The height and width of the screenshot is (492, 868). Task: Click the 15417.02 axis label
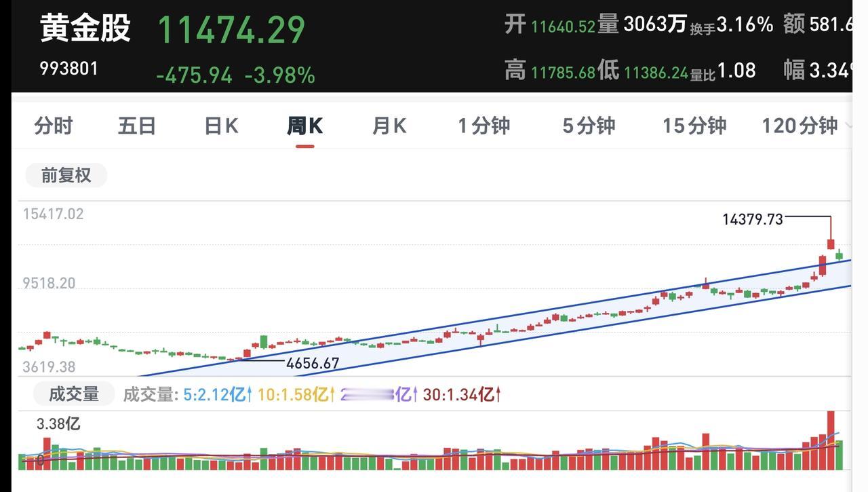54,214
